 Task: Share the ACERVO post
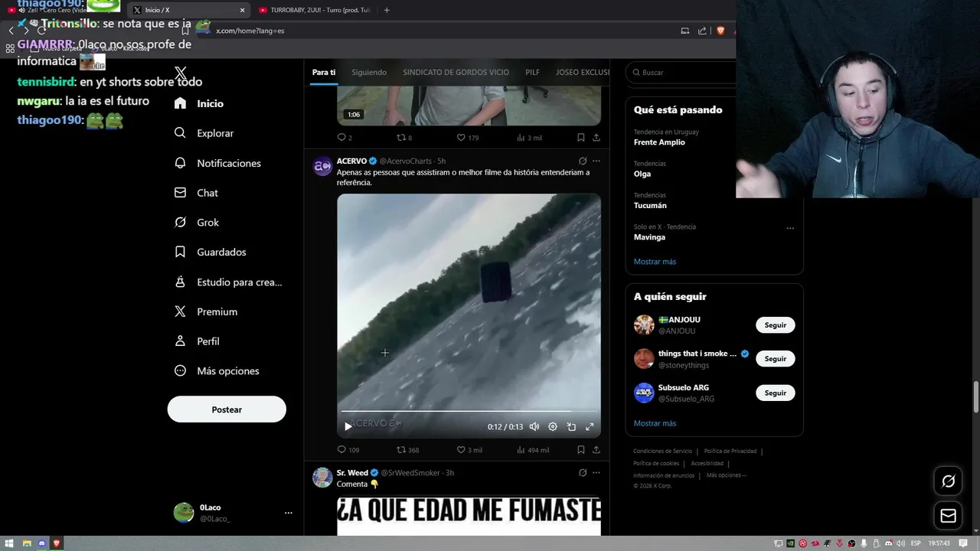[596, 450]
